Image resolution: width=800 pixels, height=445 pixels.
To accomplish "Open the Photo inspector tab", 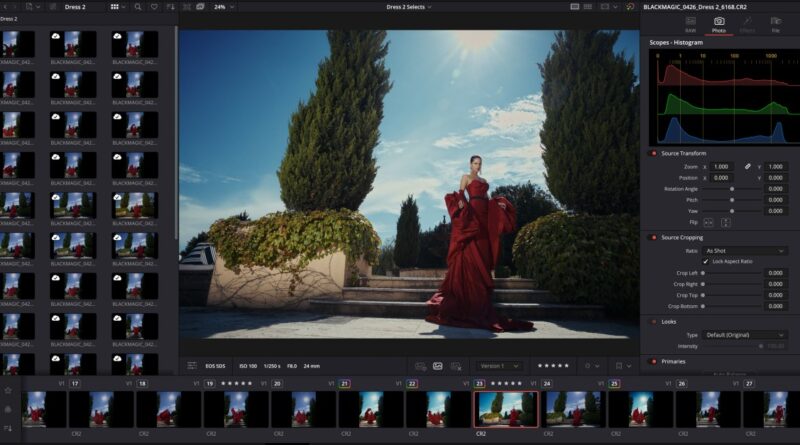I will pos(718,24).
